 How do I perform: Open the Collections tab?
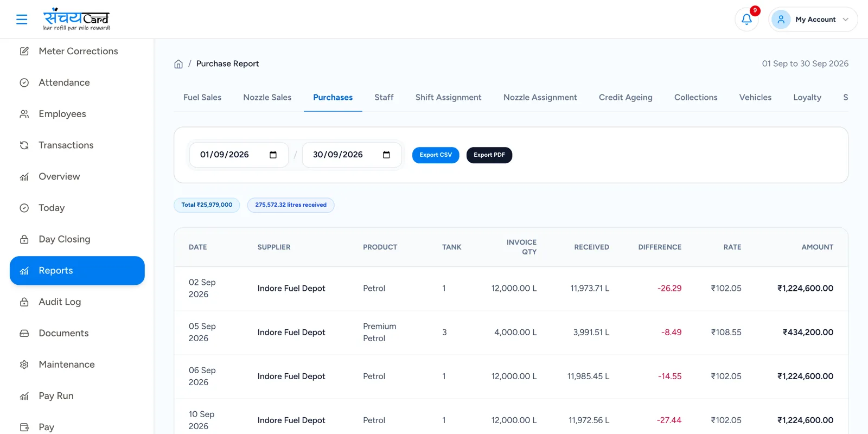pyautogui.click(x=696, y=98)
